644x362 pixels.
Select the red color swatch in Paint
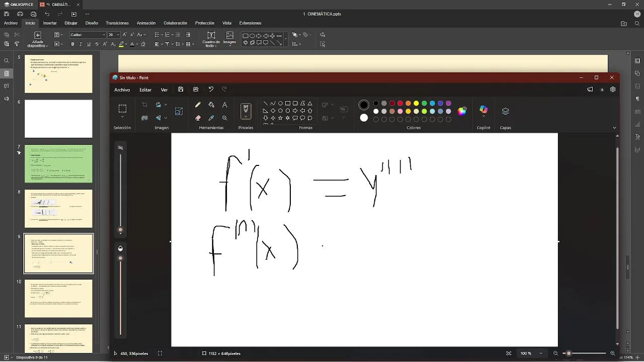(x=400, y=104)
